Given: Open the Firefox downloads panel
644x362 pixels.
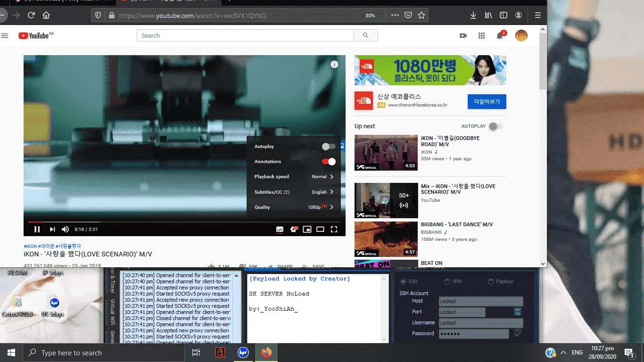Looking at the screenshot, I should (473, 15).
